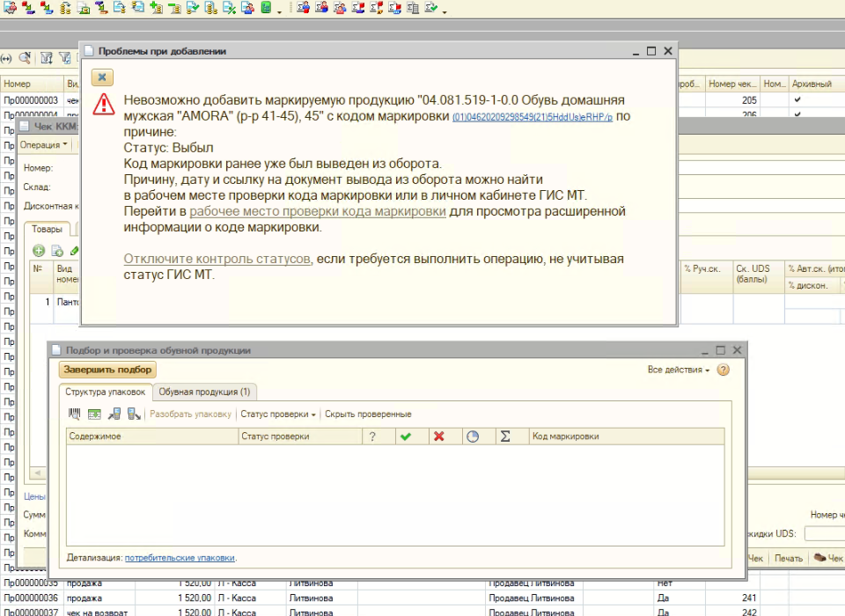Click the magnifier search icon in the list toolbar
Viewport: 845px width, 616px height.
[25, 58]
